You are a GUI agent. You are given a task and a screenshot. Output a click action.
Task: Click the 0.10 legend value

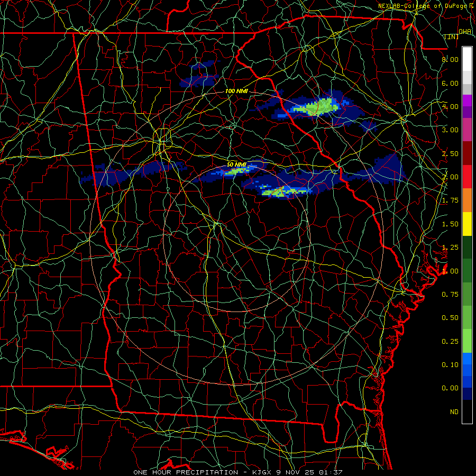pyautogui.click(x=450, y=365)
